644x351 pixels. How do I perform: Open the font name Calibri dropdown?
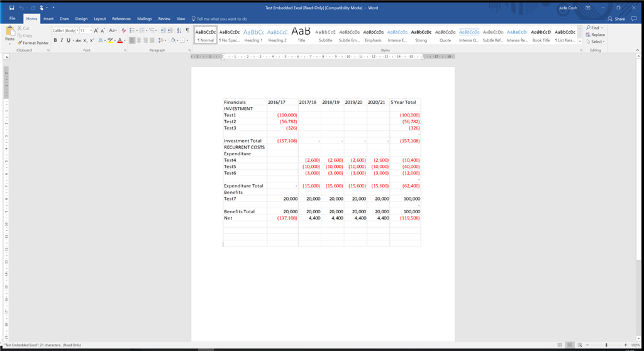(77, 30)
